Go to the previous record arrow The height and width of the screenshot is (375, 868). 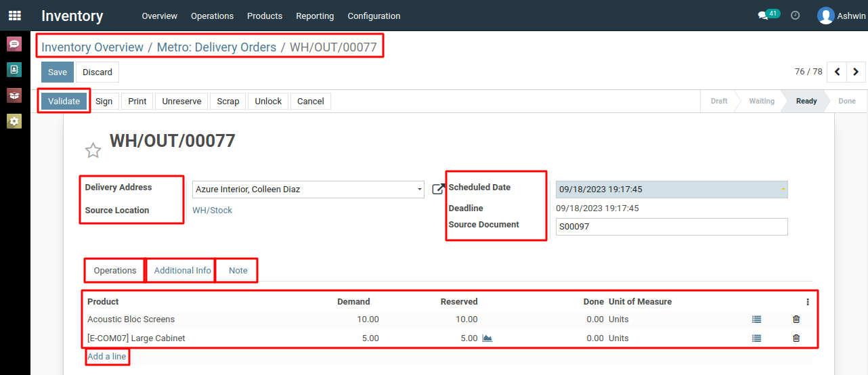[838, 72]
